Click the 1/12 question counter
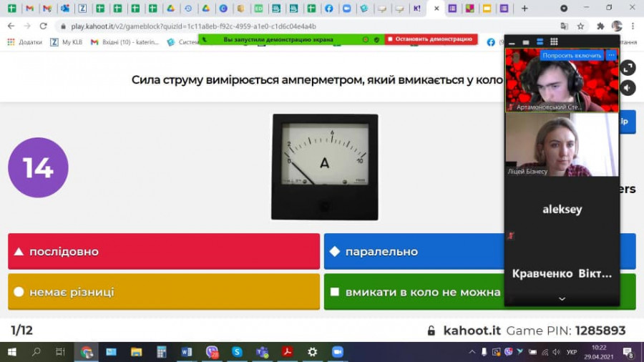 pyautogui.click(x=21, y=331)
